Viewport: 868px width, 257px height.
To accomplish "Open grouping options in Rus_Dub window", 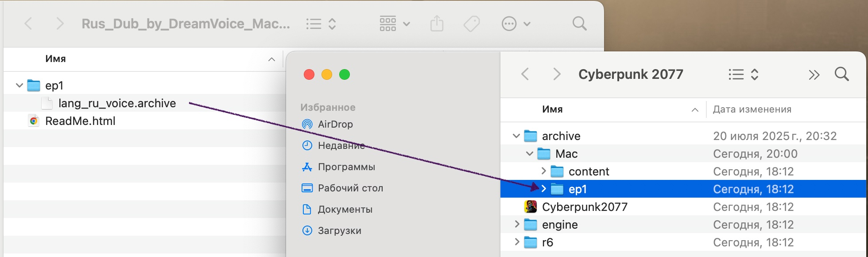I will pyautogui.click(x=395, y=23).
